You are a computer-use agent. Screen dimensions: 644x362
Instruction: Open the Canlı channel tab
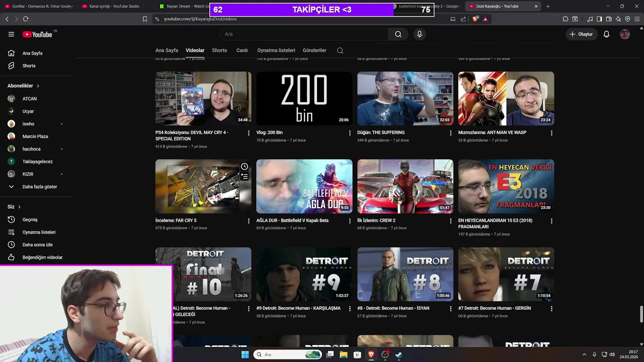(x=242, y=50)
